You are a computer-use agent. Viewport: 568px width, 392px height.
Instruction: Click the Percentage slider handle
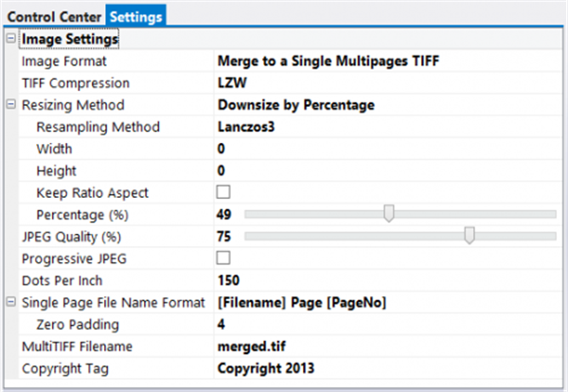click(x=388, y=214)
